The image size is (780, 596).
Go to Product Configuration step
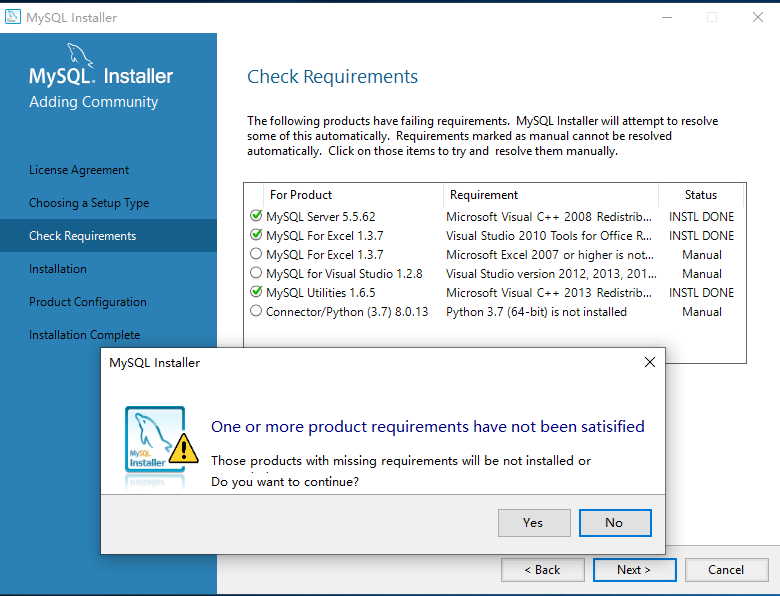88,302
